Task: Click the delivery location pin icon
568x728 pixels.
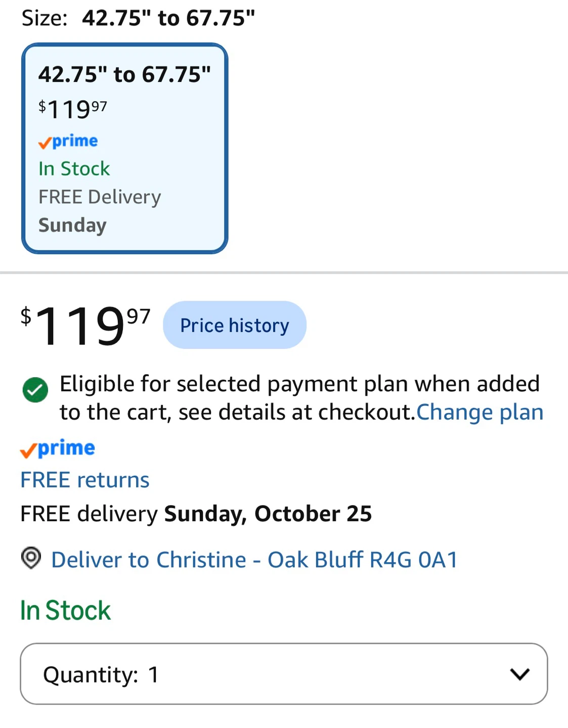Action: pos(31,559)
